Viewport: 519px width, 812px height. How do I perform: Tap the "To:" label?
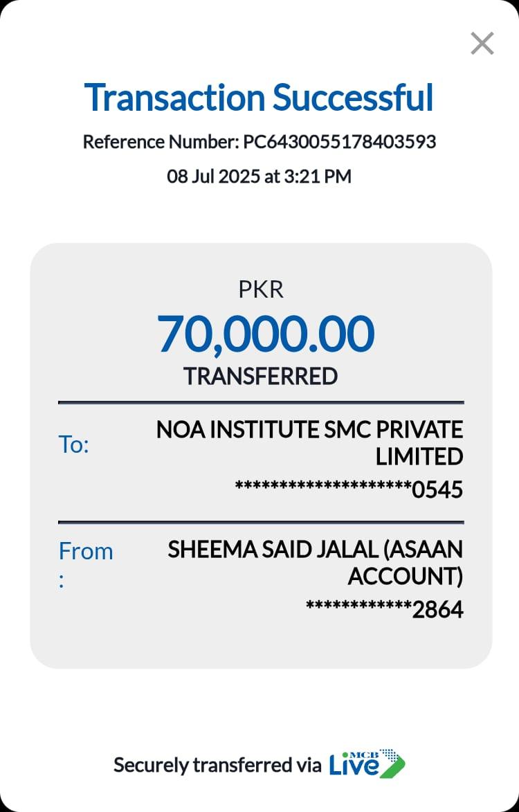tap(74, 444)
